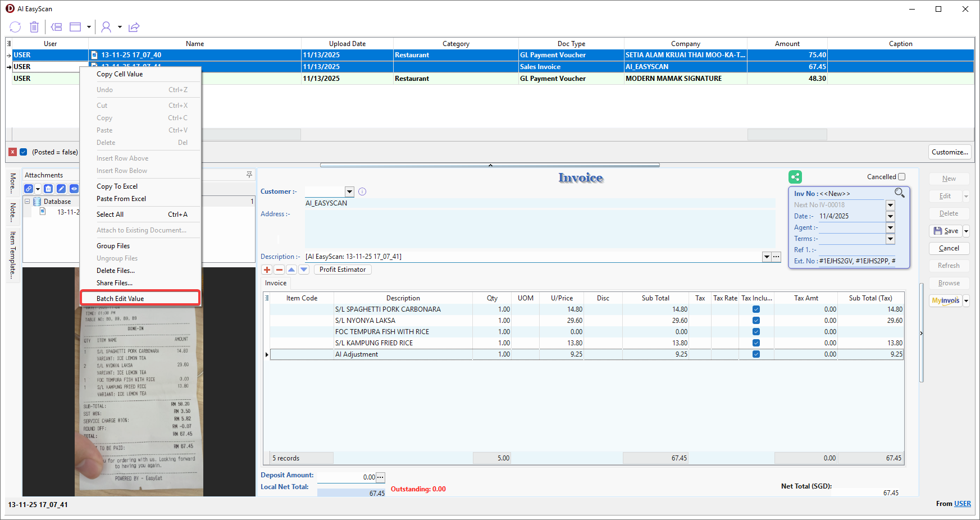Expand the Date dropdown calendar
This screenshot has width=980, height=520.
[890, 216]
